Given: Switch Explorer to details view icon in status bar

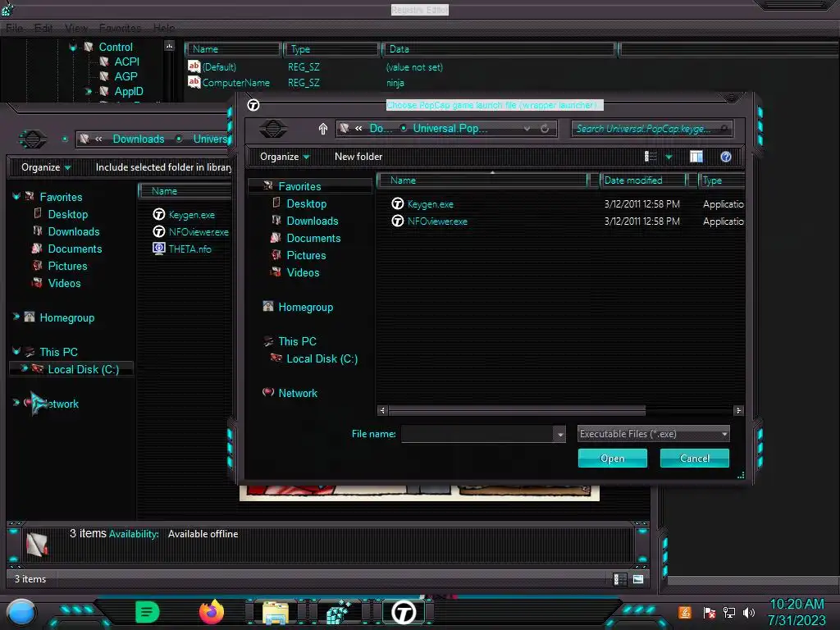Looking at the screenshot, I should [x=620, y=579].
